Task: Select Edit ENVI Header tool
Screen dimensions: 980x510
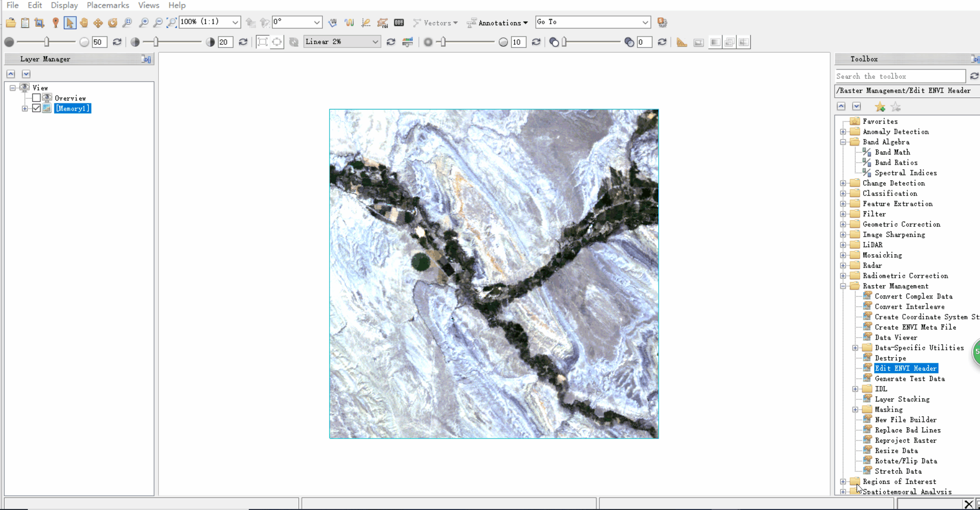Action: 905,368
